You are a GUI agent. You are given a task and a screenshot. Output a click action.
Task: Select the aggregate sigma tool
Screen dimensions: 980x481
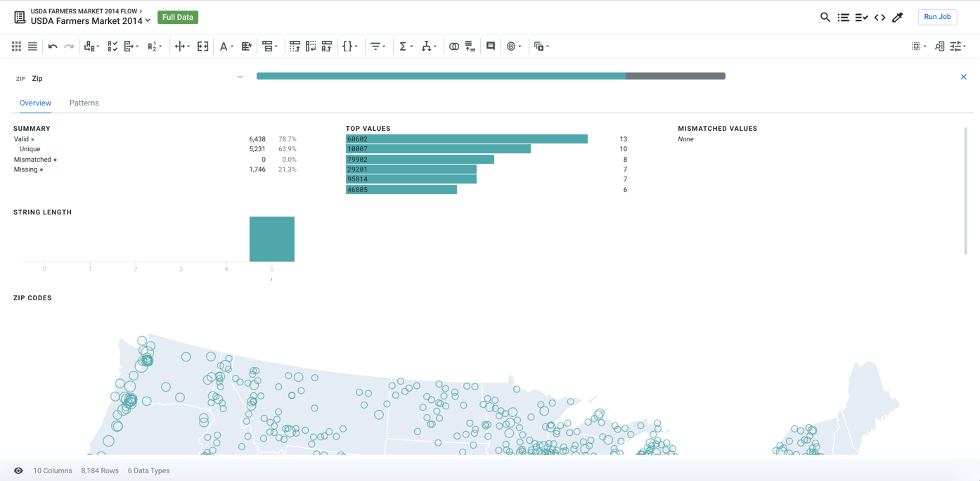(x=404, y=46)
